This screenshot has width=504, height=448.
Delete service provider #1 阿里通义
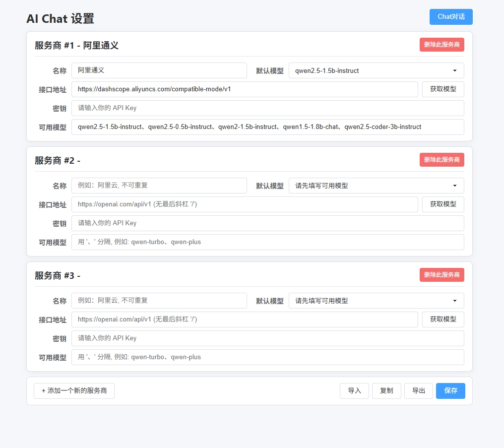441,45
